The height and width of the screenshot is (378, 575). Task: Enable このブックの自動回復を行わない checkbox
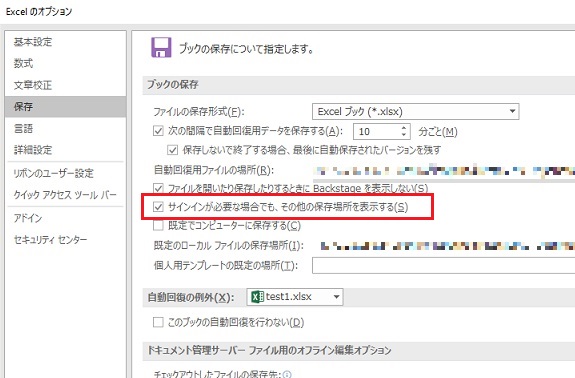tap(158, 322)
